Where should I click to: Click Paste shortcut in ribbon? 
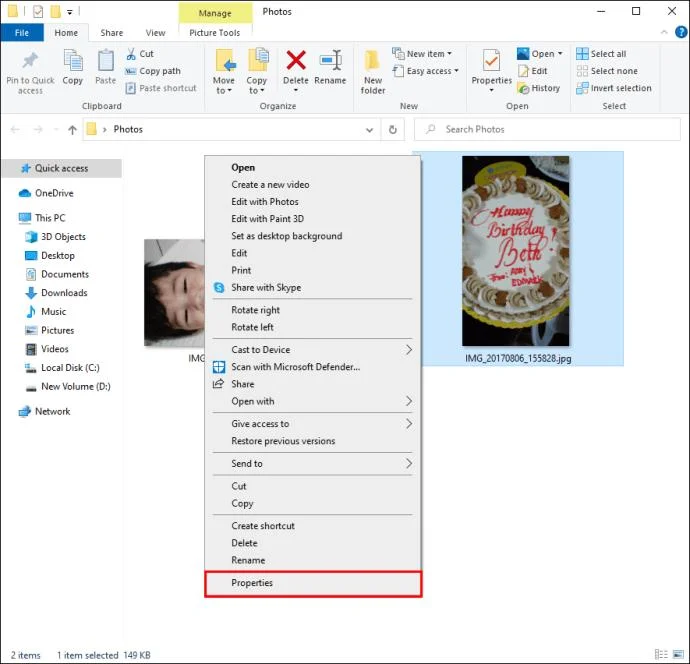coord(161,88)
